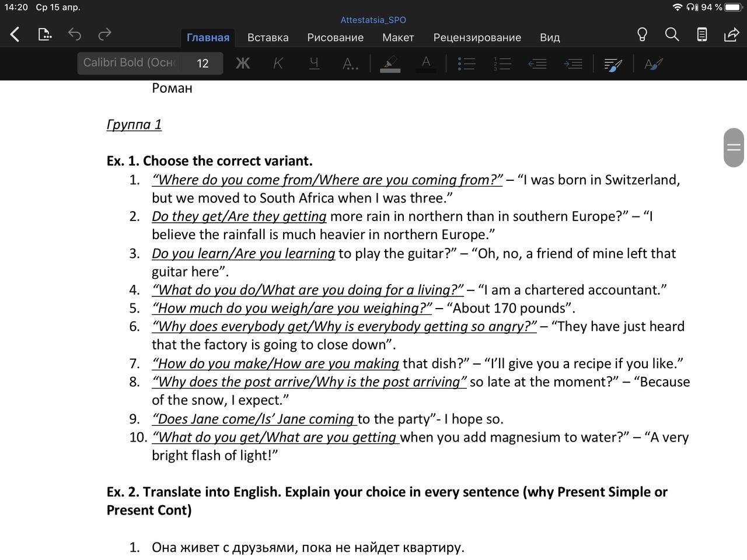Pick text highlight color
747x560 pixels.
(x=390, y=63)
